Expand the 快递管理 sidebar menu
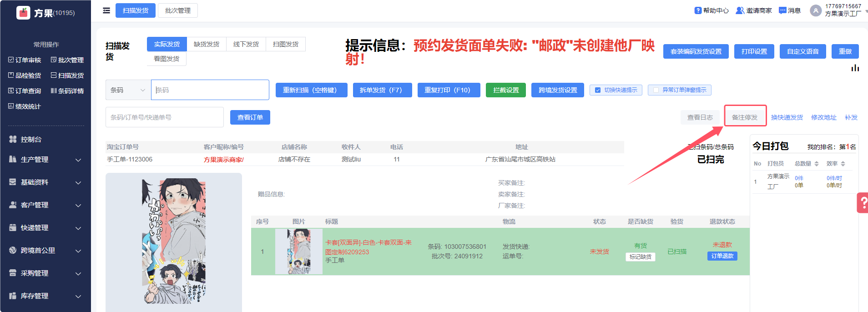The image size is (868, 312). [45, 228]
